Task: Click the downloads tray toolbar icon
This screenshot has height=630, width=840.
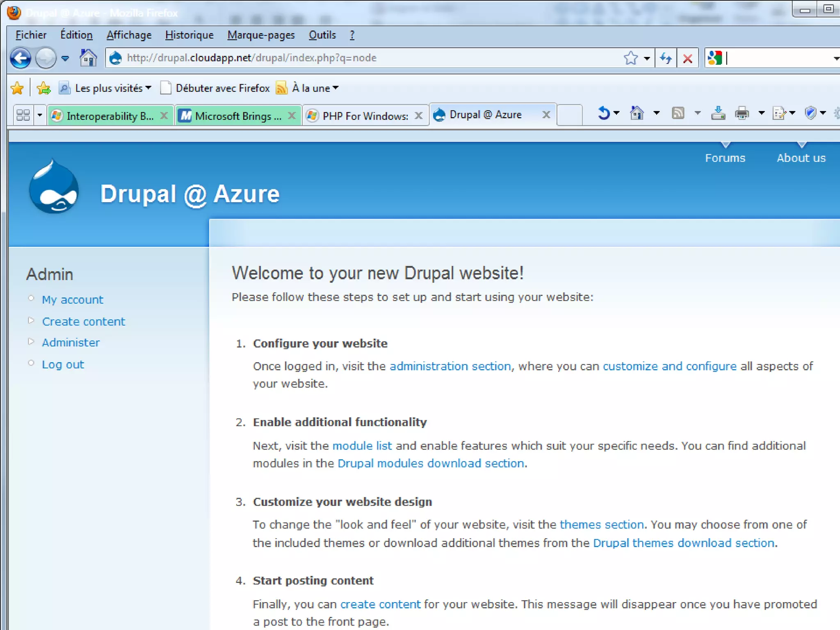Action: click(x=718, y=113)
